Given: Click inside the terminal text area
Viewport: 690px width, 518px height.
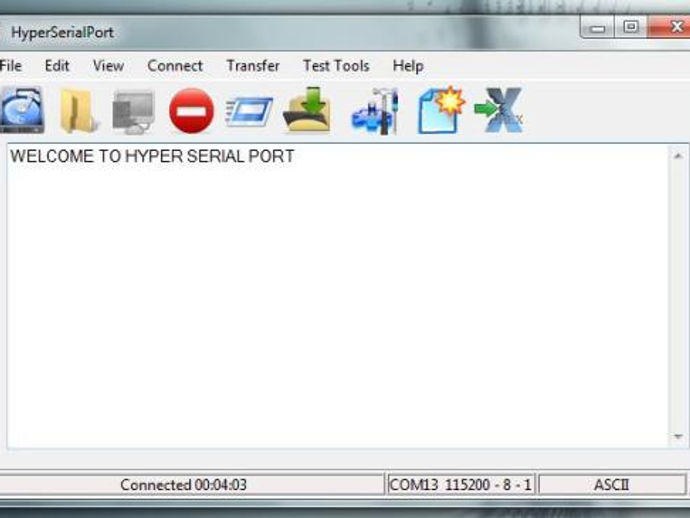Looking at the screenshot, I should [x=338, y=297].
